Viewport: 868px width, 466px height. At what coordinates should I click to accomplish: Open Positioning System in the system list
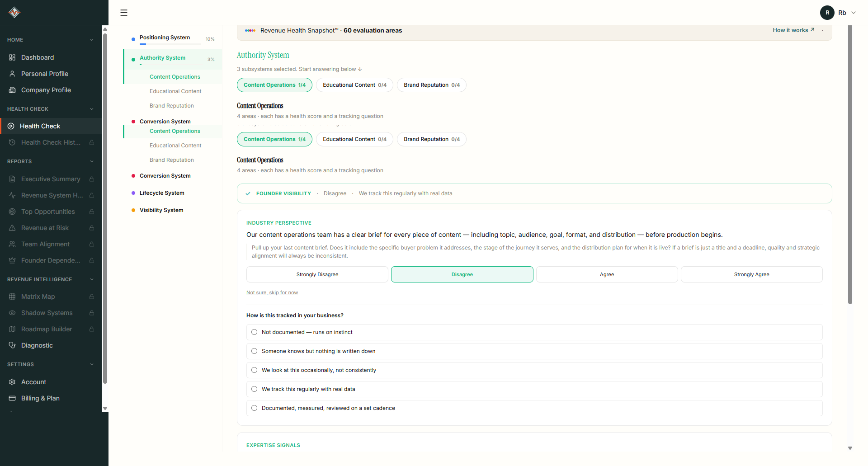(x=165, y=38)
